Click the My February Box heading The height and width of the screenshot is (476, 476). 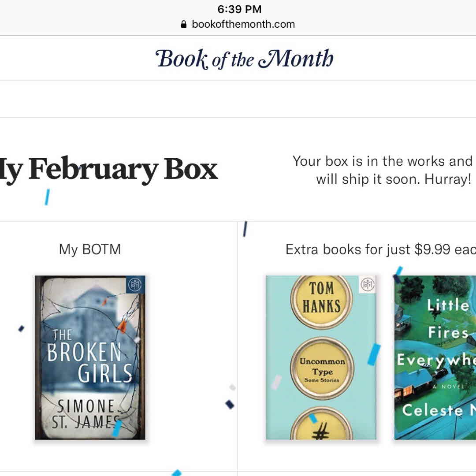[109, 170]
